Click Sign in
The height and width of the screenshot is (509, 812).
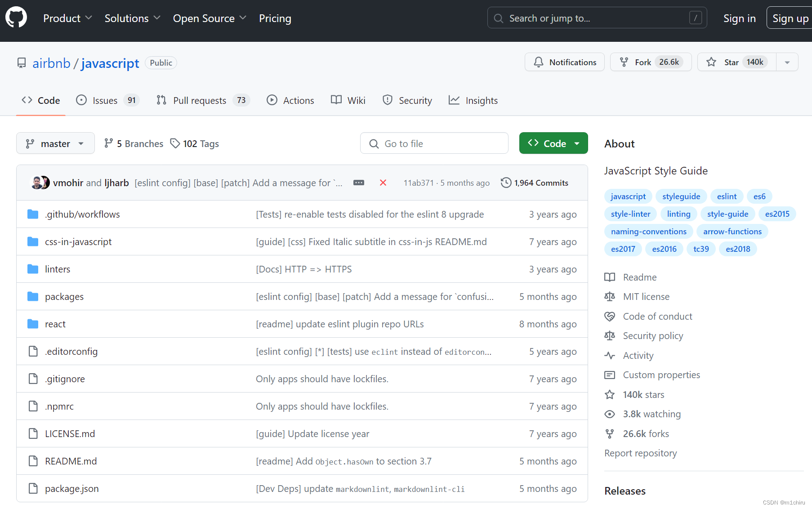[740, 18]
